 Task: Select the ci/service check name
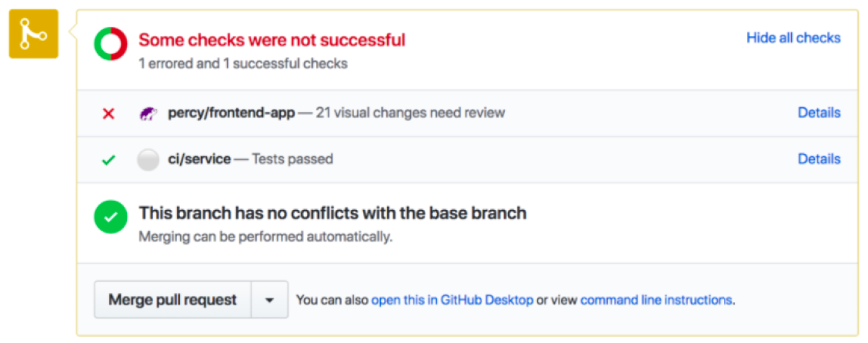tap(199, 159)
